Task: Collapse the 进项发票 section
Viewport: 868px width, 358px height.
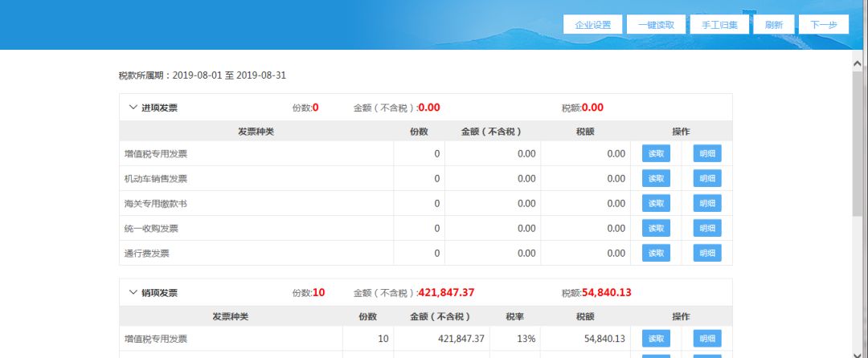Action: tap(133, 108)
